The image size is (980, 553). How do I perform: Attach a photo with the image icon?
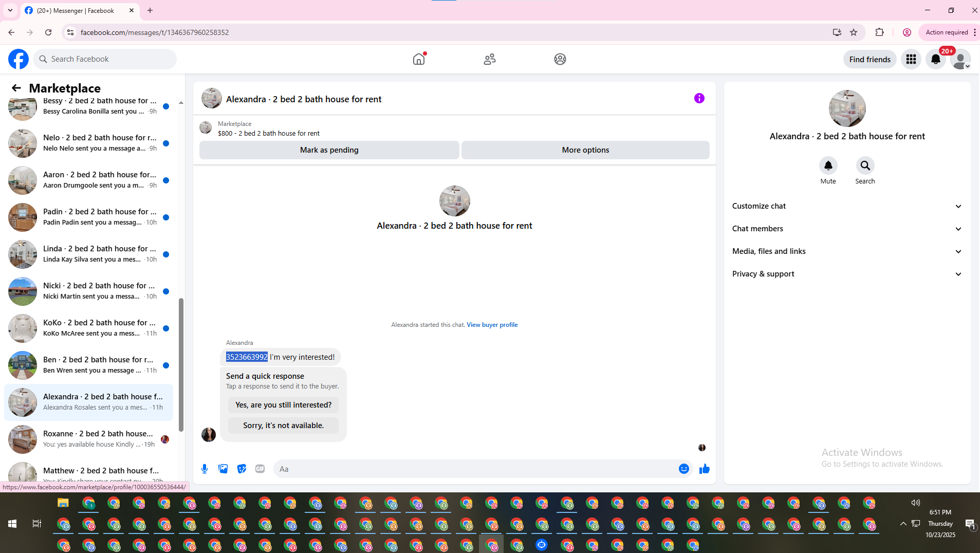pyautogui.click(x=223, y=469)
